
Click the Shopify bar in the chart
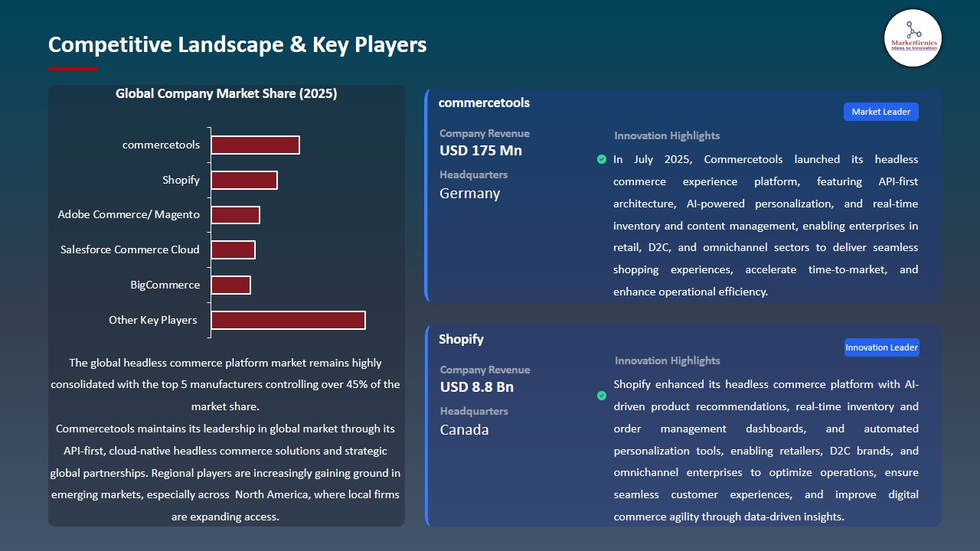click(x=244, y=179)
